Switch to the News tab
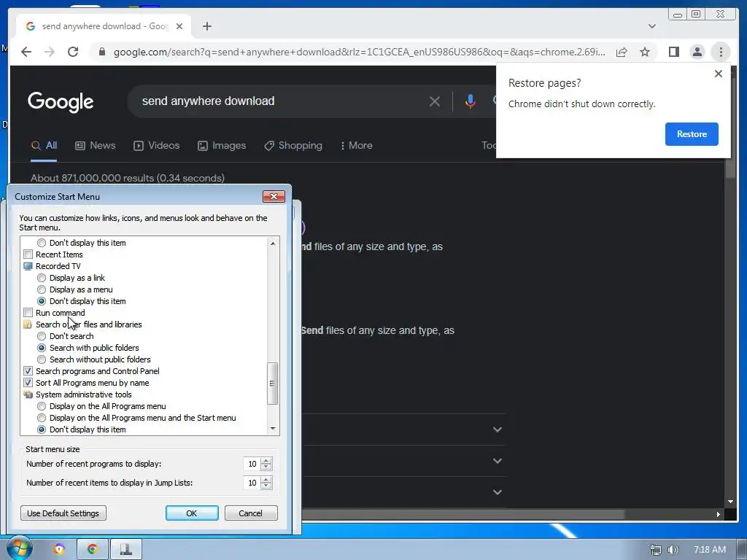Screen dimensions: 747x560 96,145
